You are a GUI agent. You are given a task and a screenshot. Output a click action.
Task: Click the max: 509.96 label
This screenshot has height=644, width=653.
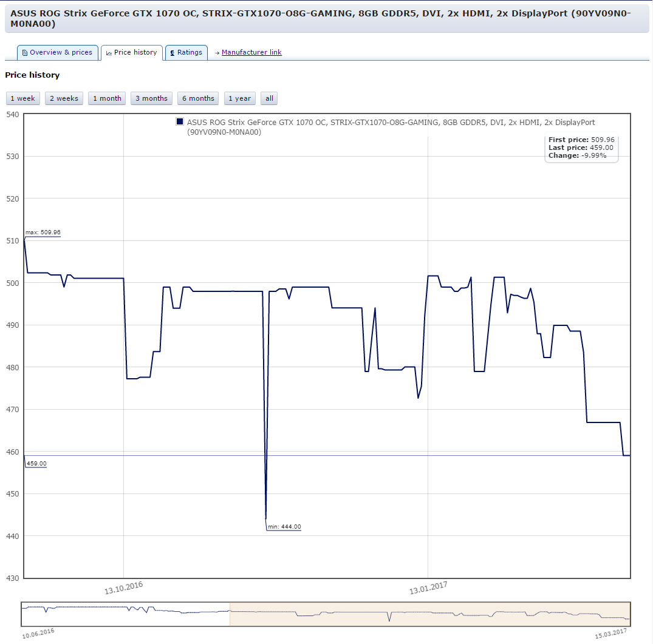pyautogui.click(x=43, y=232)
